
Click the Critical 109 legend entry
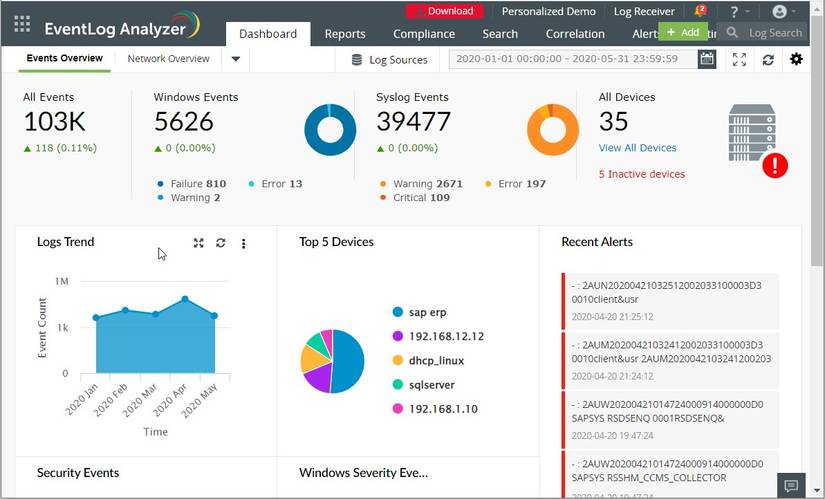click(x=415, y=198)
